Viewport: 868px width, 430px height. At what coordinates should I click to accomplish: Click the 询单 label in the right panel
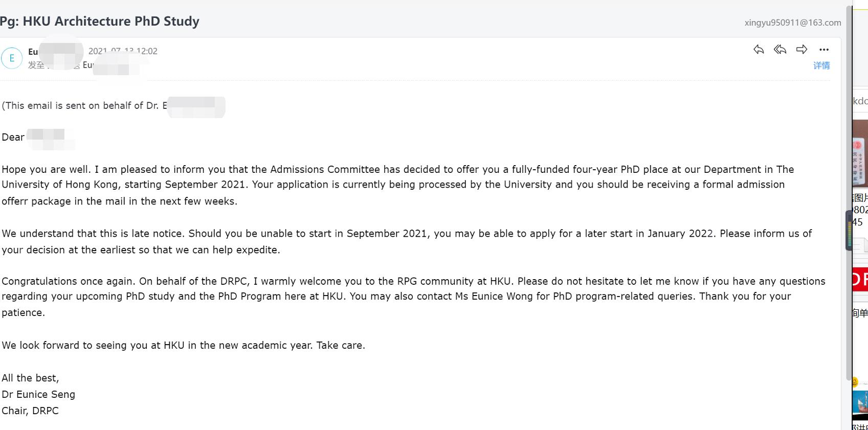coord(860,313)
